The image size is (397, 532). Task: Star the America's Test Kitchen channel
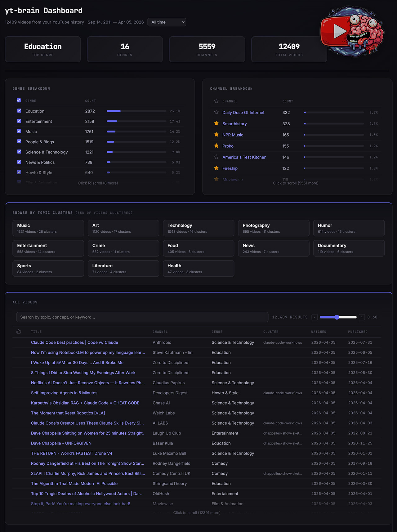(x=216, y=157)
